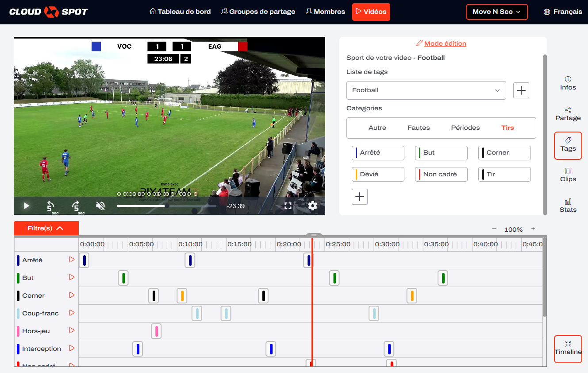Go to Groupes de partage menu

tap(258, 12)
